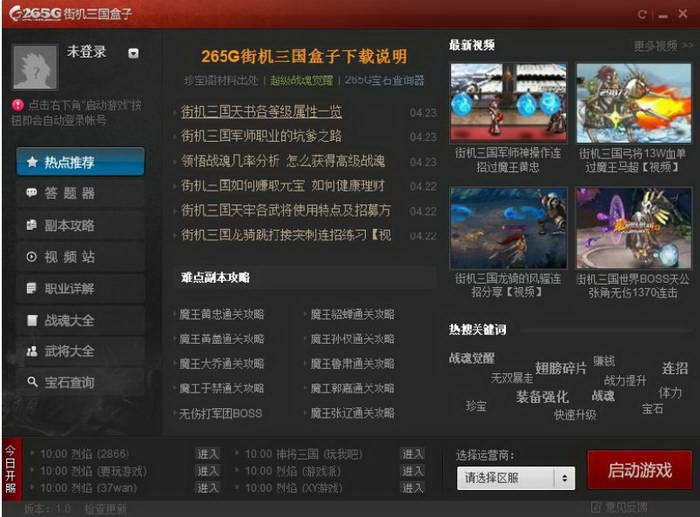The height and width of the screenshot is (517, 700).
Task: Click the 视频站 play circle icon
Action: (x=32, y=256)
